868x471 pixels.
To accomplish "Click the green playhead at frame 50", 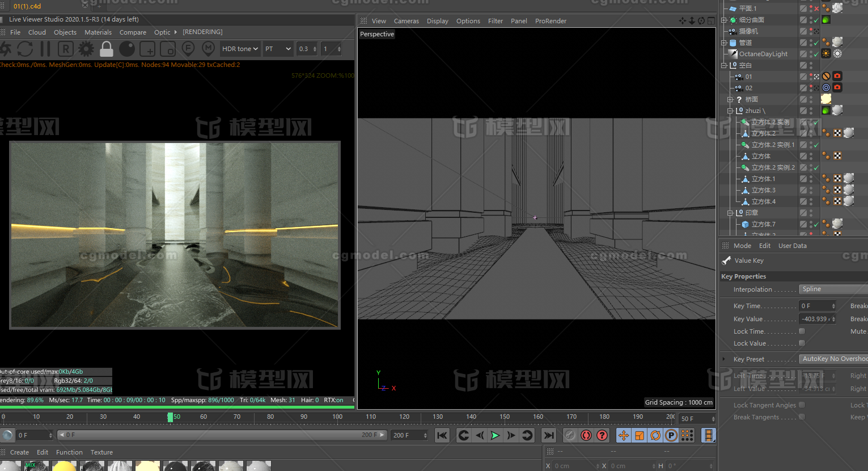I will (170, 417).
